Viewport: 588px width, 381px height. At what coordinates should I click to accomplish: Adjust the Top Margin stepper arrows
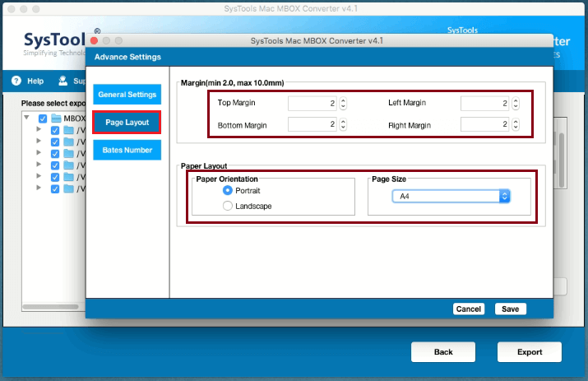click(343, 103)
